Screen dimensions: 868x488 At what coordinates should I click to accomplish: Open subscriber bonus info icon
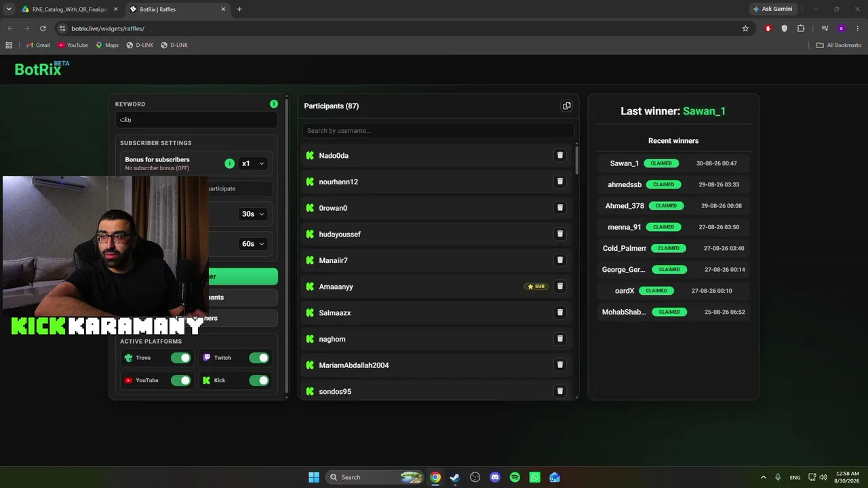229,163
